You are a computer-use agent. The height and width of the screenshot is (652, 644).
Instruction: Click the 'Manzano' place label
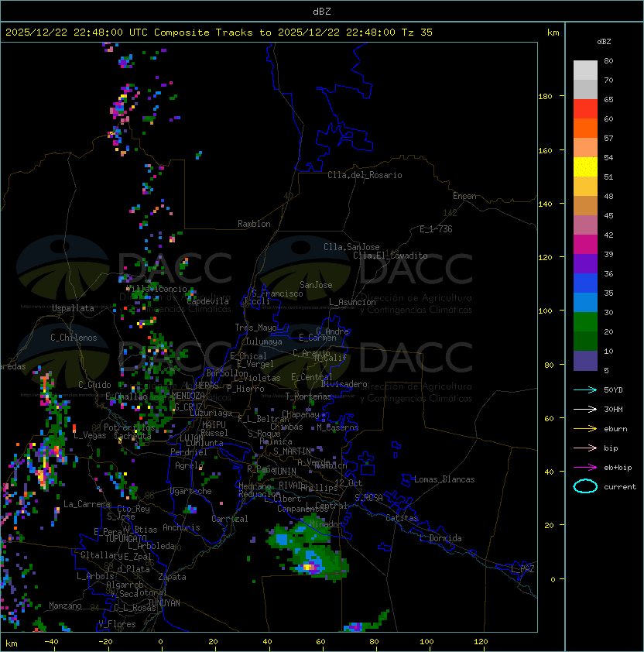[x=65, y=606]
